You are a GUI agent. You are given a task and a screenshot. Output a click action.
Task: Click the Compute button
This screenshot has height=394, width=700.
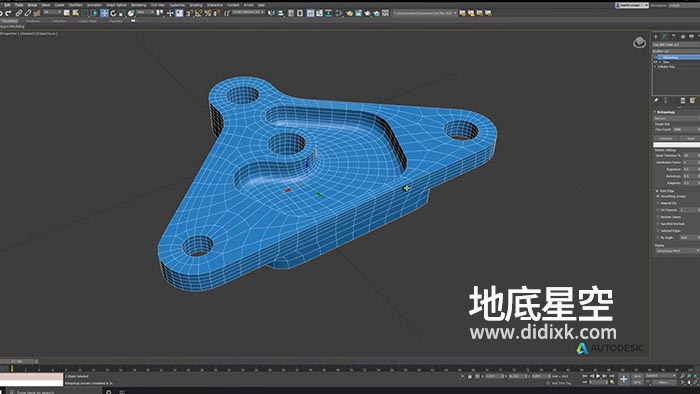coord(665,139)
